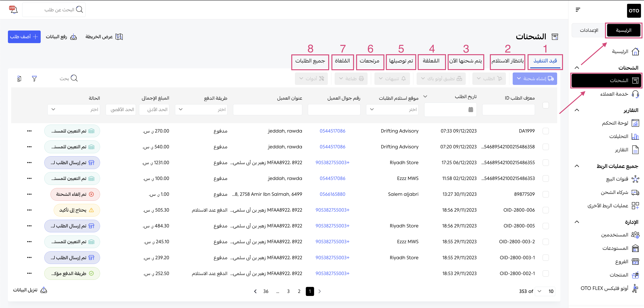Toggle the sidebar collapse menu icon
This screenshot has width=644, height=308.
click(578, 10)
